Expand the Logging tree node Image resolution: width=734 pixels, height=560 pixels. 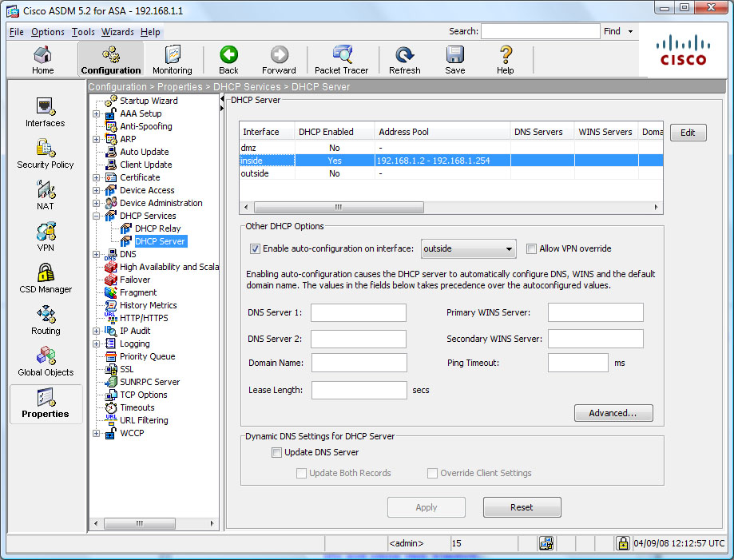pyautogui.click(x=96, y=344)
